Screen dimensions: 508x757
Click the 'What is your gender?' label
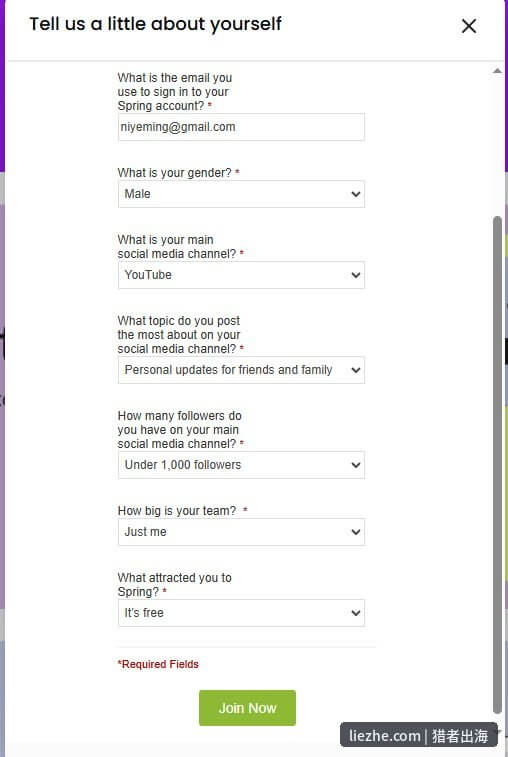[178, 173]
